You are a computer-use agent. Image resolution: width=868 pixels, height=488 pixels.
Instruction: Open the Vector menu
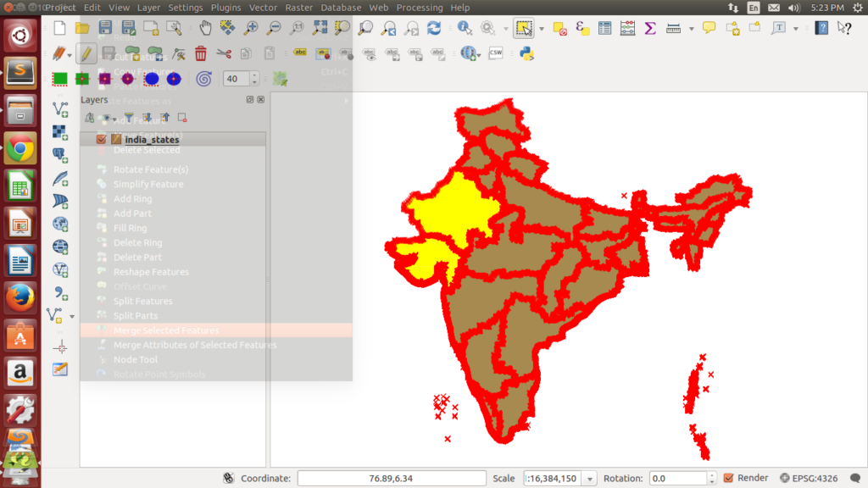coord(263,7)
